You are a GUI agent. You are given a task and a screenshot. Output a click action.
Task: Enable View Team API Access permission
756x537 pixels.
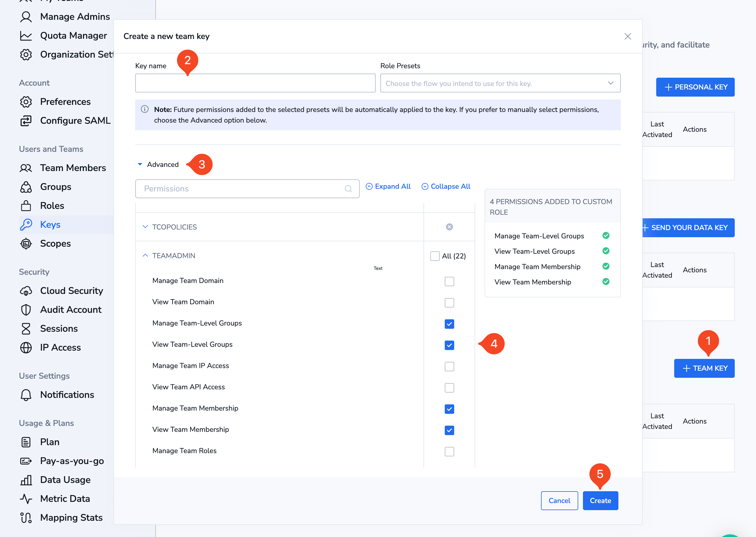click(x=449, y=388)
